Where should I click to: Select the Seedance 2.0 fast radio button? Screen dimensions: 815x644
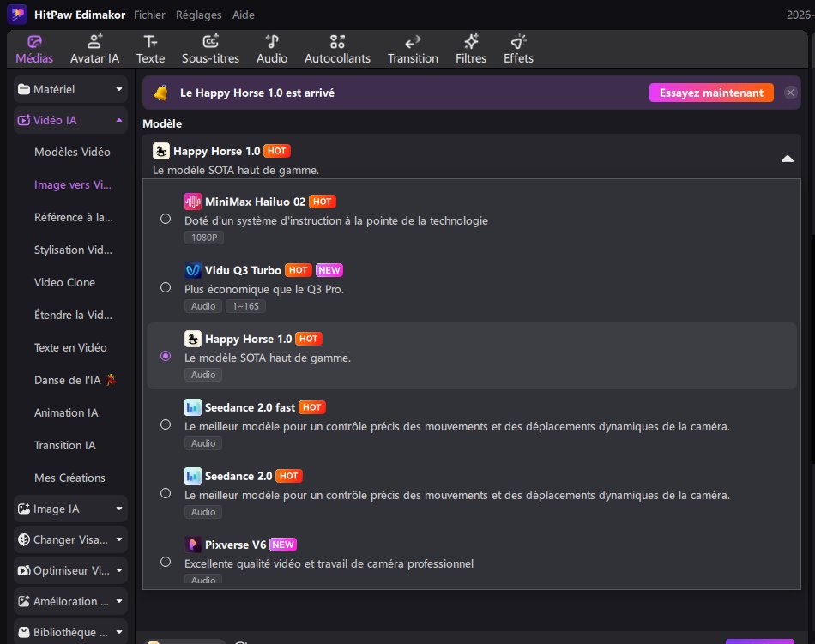coord(166,424)
